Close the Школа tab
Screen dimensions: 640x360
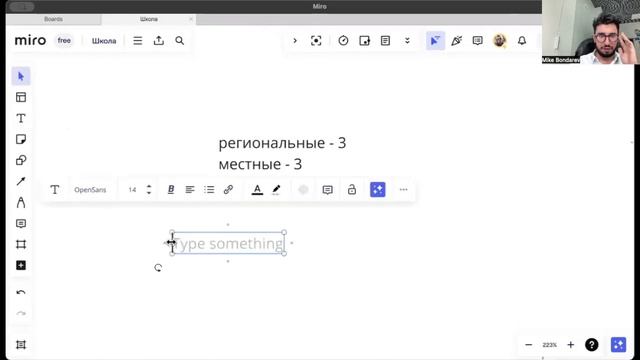[191, 19]
